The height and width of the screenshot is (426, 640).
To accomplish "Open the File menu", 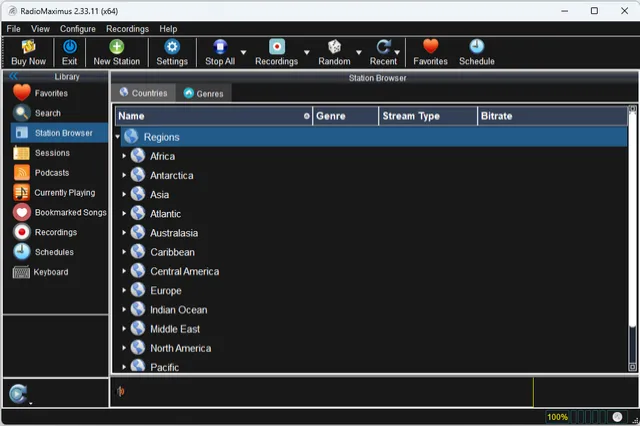I will click(13, 29).
